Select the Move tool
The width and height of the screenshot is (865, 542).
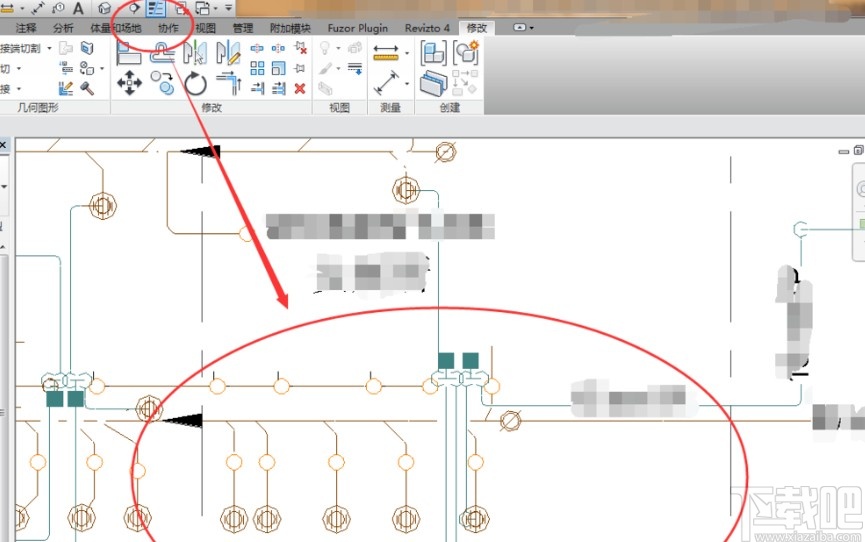[x=129, y=83]
